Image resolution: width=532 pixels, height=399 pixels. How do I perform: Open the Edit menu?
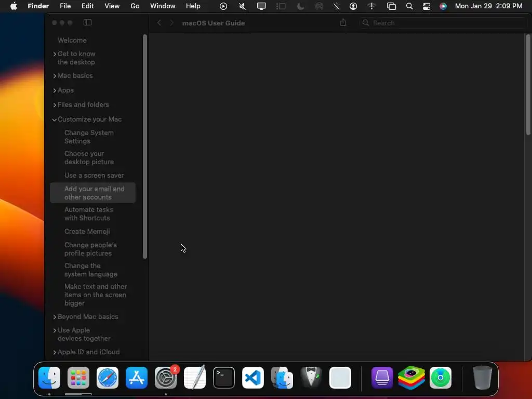87,6
